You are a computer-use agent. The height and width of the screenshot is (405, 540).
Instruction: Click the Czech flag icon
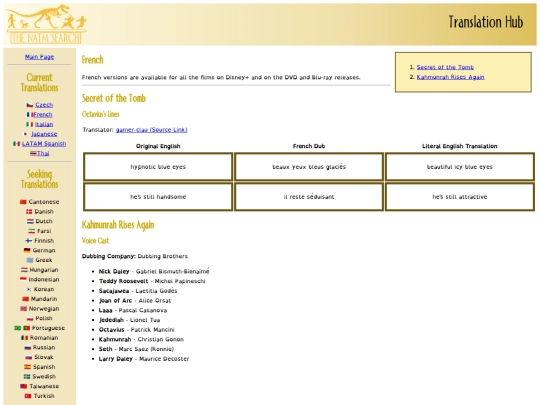point(30,105)
